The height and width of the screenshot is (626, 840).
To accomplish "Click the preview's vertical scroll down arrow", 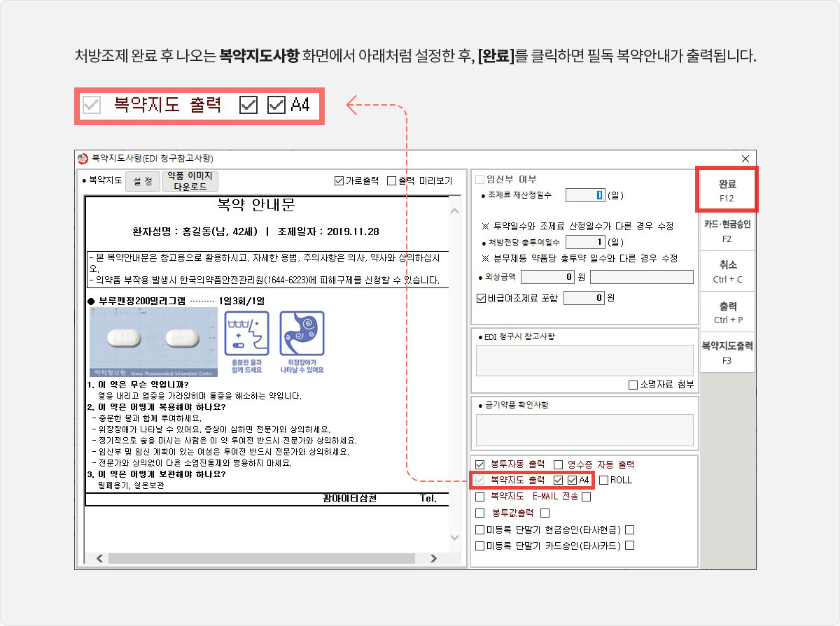I will tap(454, 537).
